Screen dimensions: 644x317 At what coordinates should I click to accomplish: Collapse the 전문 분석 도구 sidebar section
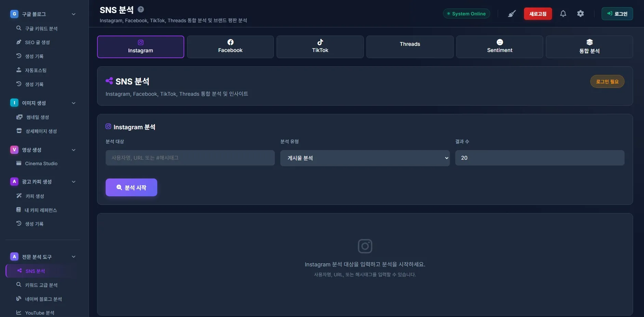coord(73,257)
